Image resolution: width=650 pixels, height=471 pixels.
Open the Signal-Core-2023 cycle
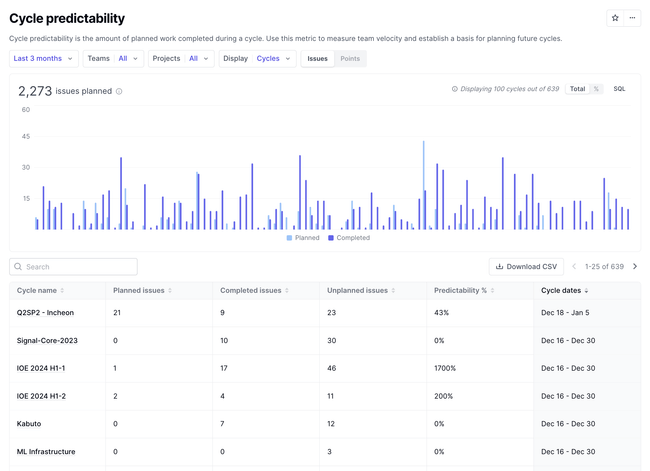pos(47,340)
